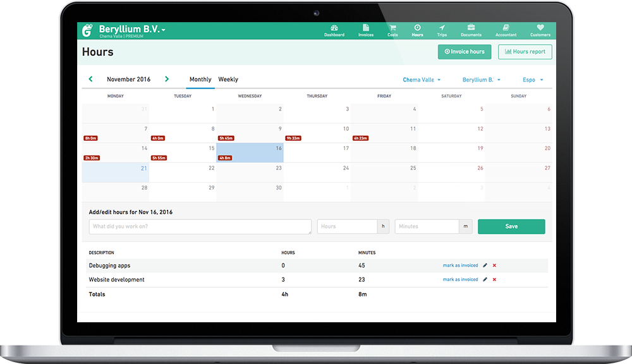Click the work description input field
Screen dimensions: 632x364
pyautogui.click(x=200, y=226)
